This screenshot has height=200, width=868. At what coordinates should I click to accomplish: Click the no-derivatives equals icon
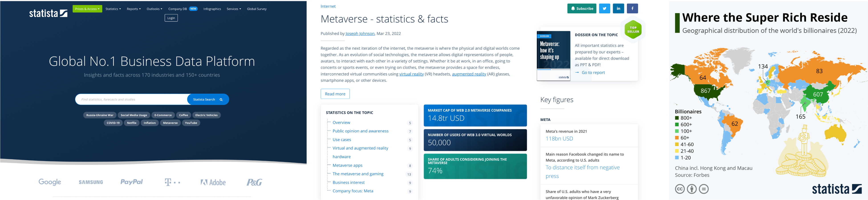click(704, 189)
